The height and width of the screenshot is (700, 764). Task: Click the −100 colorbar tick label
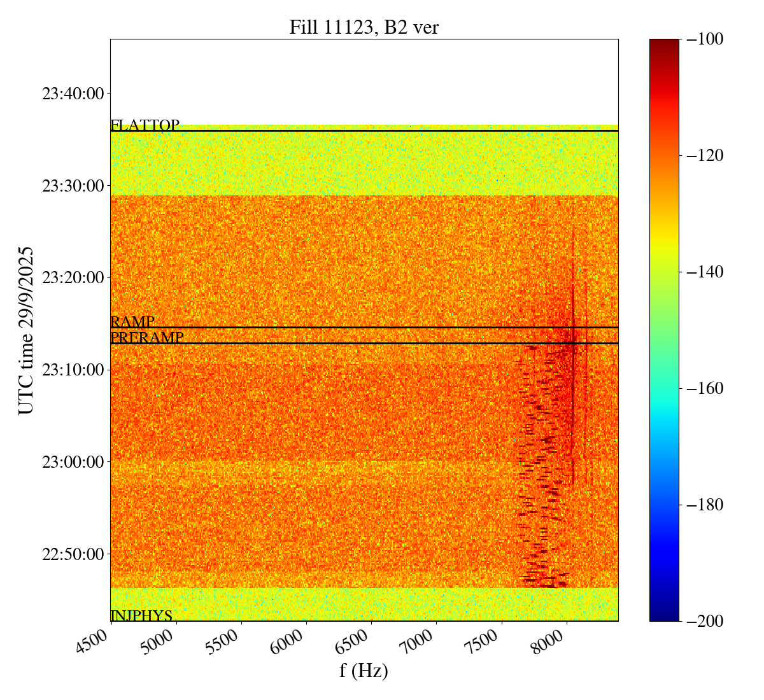702,39
